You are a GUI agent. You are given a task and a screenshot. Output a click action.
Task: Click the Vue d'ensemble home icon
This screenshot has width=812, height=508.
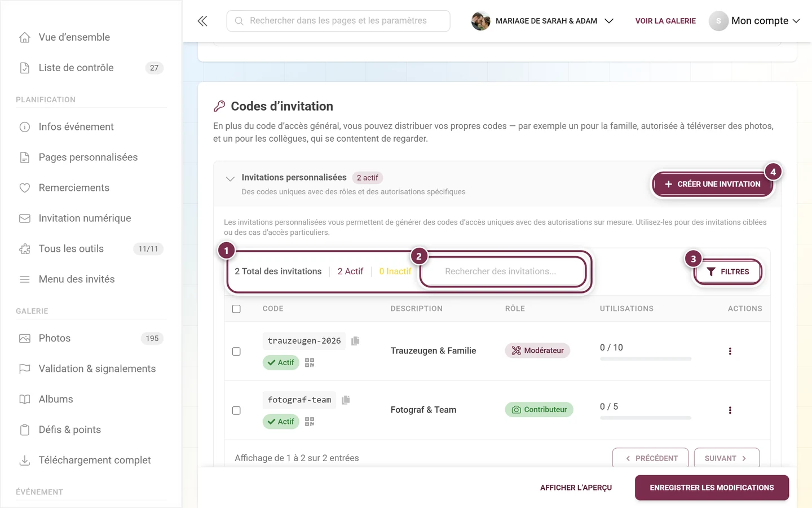25,37
